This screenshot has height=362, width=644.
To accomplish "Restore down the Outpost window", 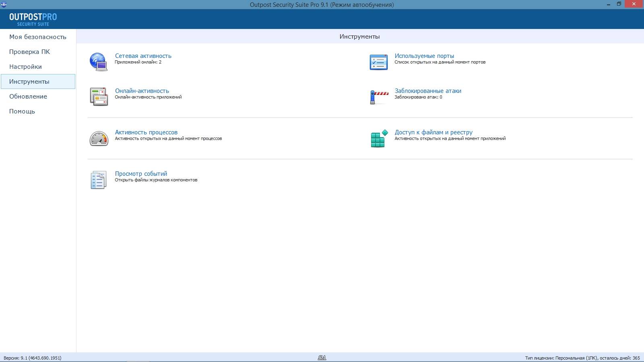I will coord(619,4).
